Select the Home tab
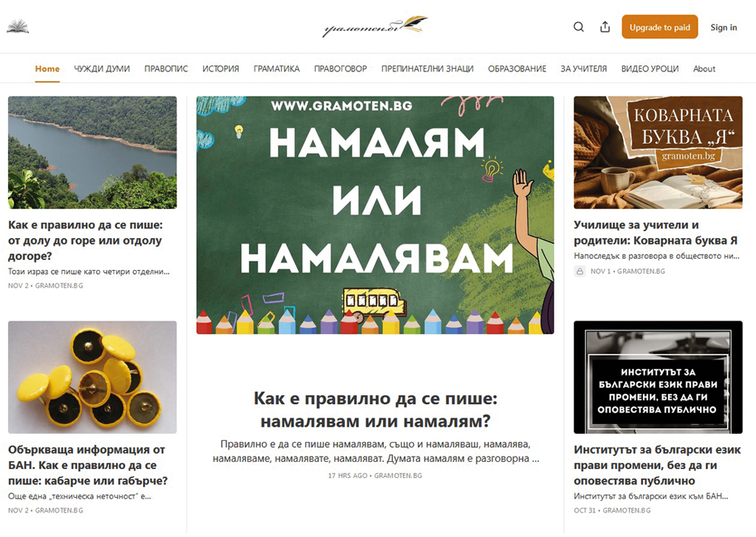 (47, 69)
